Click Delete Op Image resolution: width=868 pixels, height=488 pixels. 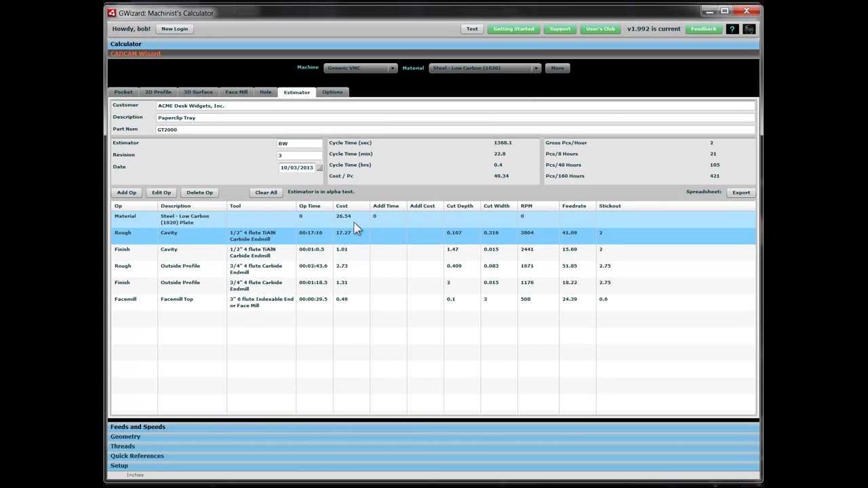tap(199, 192)
